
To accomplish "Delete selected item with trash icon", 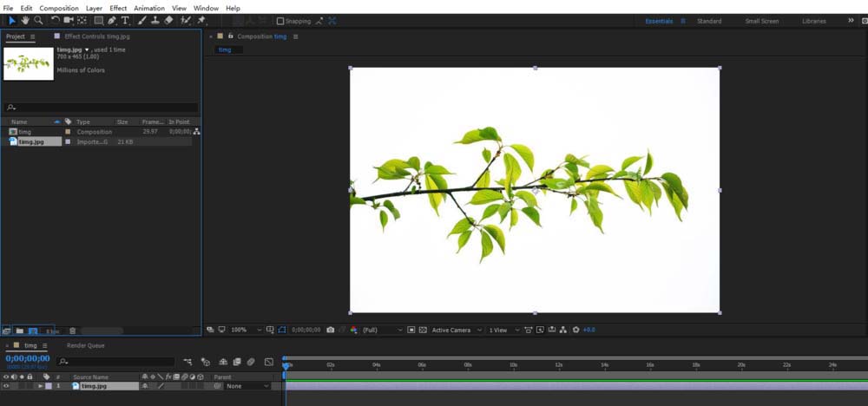I will (x=72, y=331).
